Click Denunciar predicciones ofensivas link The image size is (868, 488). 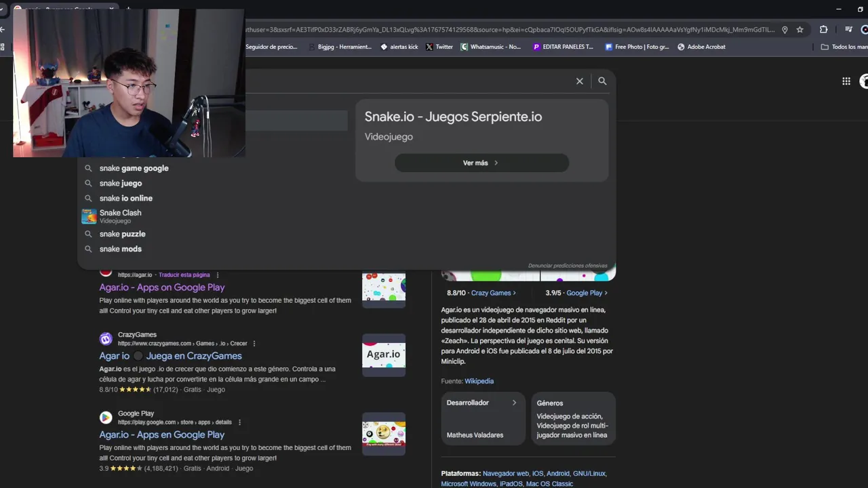click(x=568, y=266)
